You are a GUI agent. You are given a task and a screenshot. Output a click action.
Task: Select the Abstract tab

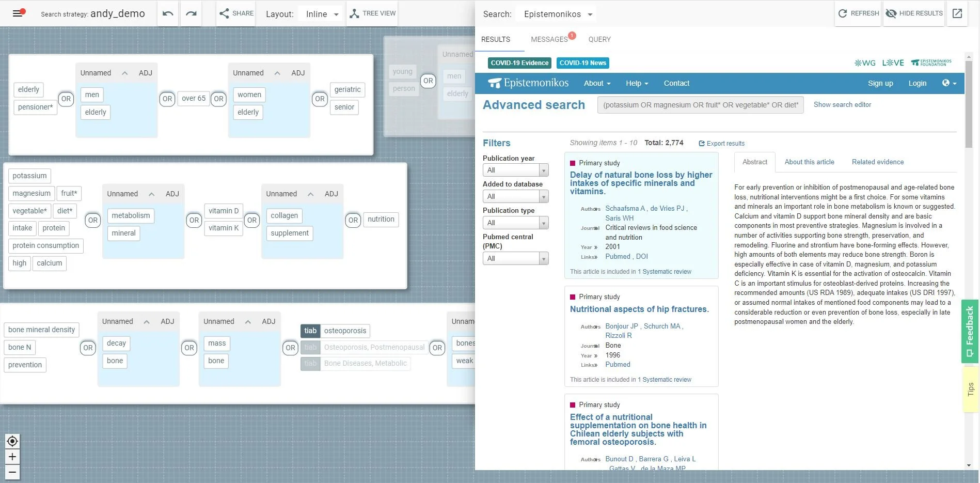pos(754,162)
